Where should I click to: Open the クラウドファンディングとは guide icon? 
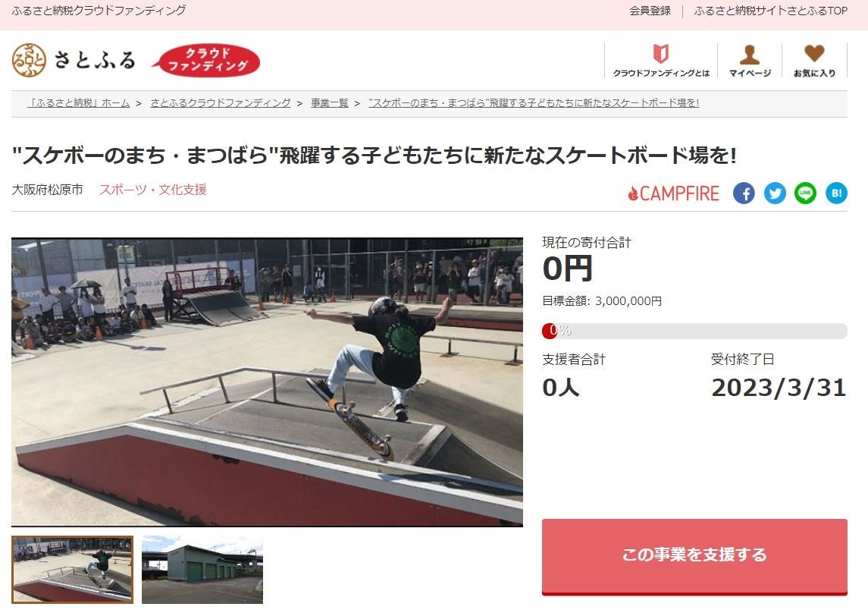[x=661, y=55]
